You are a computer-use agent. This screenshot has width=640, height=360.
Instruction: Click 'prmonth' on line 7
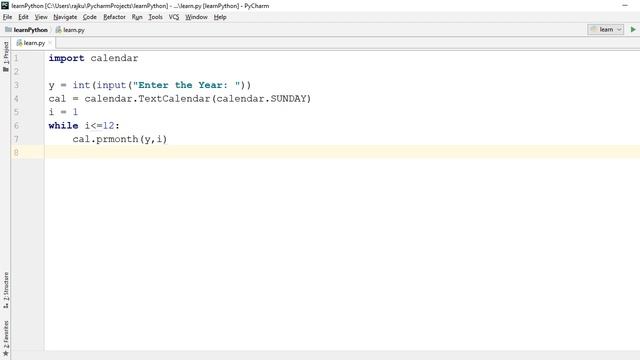tap(118, 139)
